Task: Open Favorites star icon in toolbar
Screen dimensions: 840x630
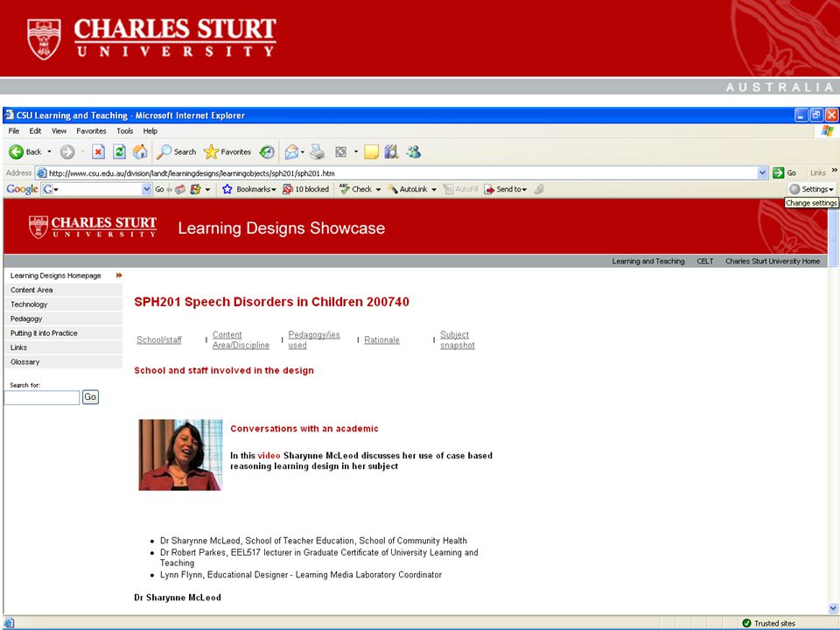Action: (x=227, y=152)
